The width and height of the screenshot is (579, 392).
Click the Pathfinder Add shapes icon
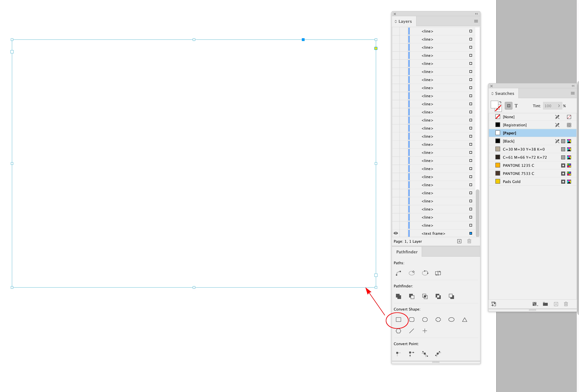[398, 296]
